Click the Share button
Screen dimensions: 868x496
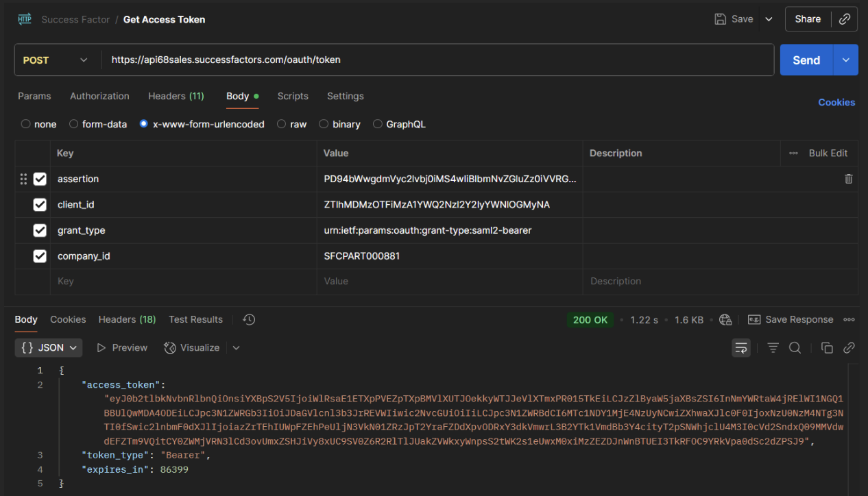[808, 19]
